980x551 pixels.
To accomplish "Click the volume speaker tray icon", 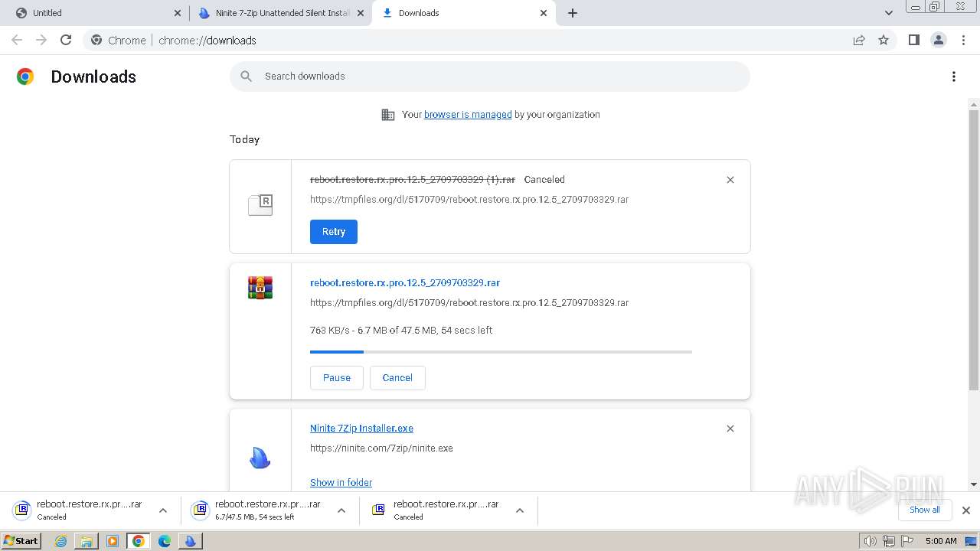I will tap(870, 541).
